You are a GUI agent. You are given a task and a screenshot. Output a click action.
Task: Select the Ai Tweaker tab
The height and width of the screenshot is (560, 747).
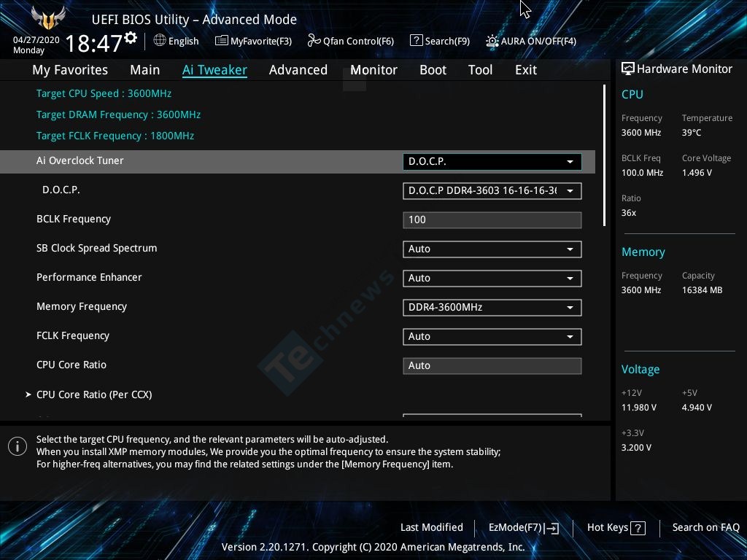214,70
